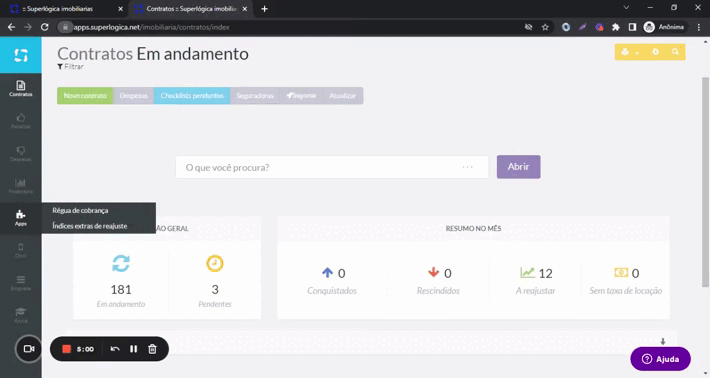710x378 pixels.
Task: Expand section with the down arrow
Action: tap(662, 341)
